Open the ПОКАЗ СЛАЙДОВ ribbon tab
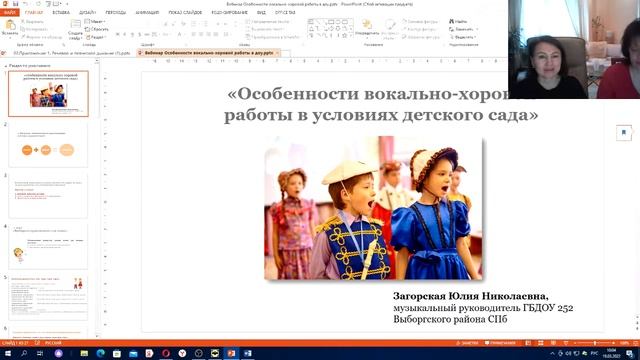640x360 pixels. 185,13
